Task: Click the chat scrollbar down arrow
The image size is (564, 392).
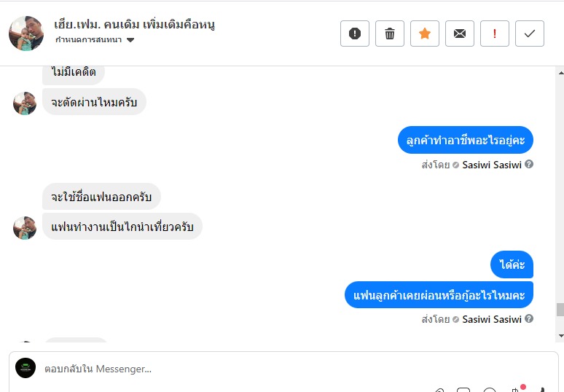Action: (560, 335)
